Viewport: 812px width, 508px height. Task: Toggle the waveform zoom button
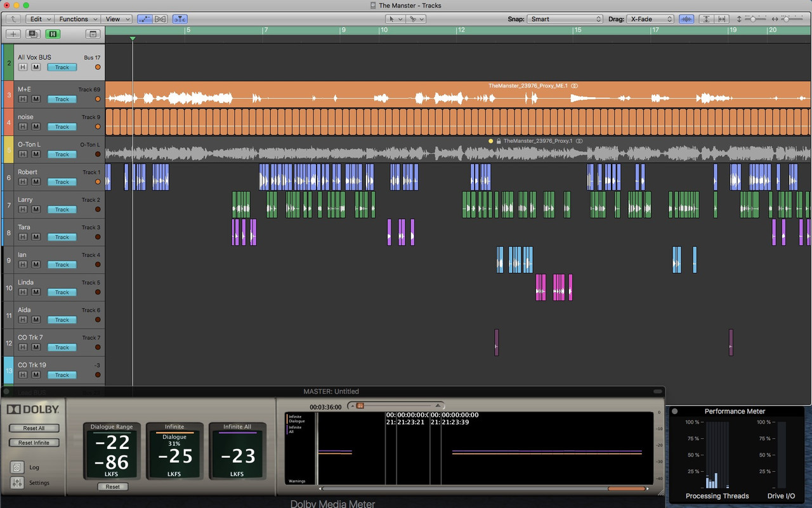686,19
